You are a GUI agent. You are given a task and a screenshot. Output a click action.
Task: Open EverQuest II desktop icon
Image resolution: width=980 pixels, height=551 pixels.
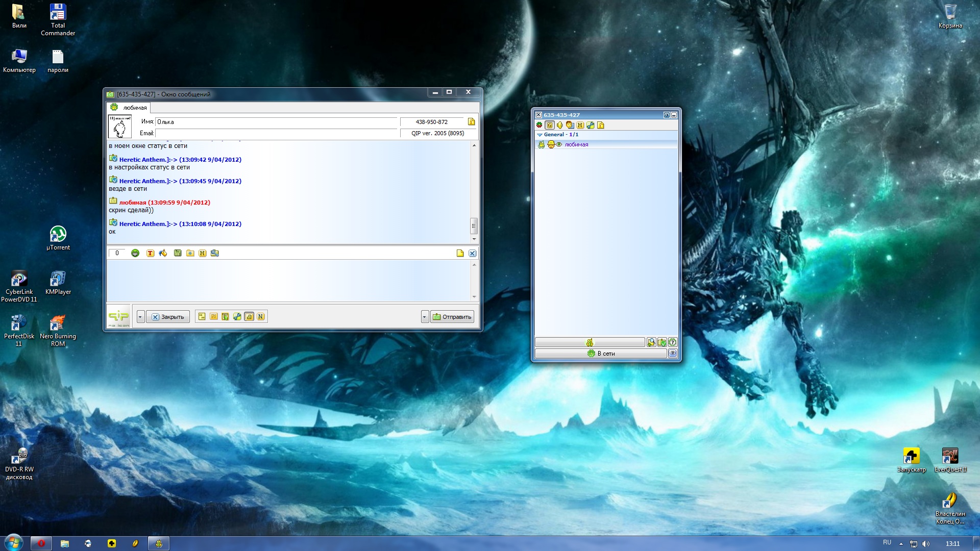tap(950, 460)
